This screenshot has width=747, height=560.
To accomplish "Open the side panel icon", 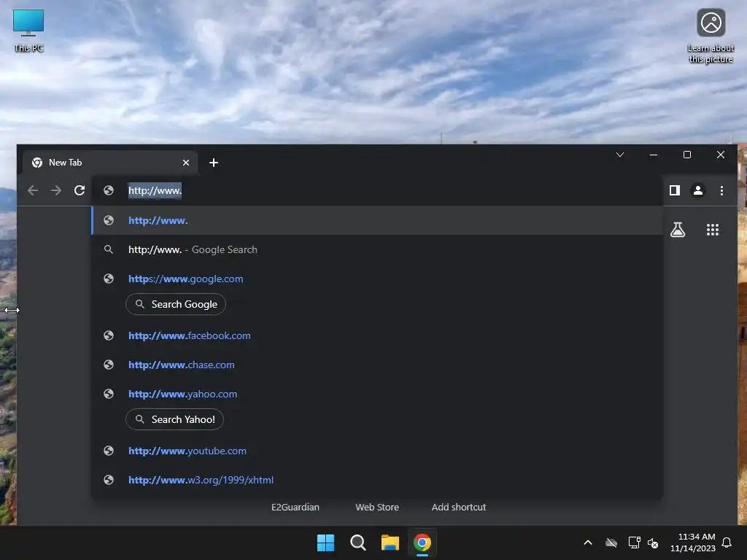I will pyautogui.click(x=675, y=190).
